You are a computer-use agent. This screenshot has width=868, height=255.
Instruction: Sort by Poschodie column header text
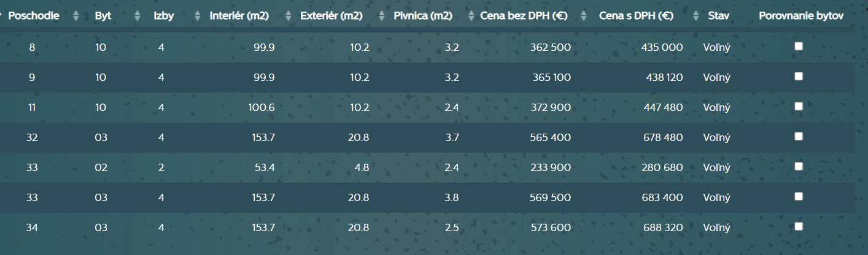34,17
